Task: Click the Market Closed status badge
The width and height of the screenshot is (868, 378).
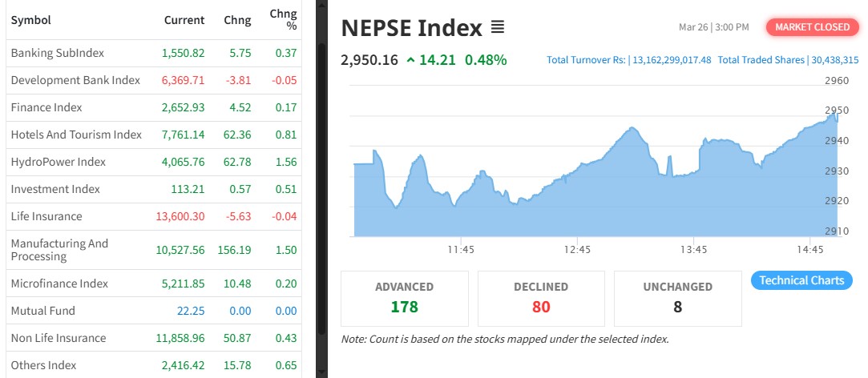Action: click(x=811, y=27)
